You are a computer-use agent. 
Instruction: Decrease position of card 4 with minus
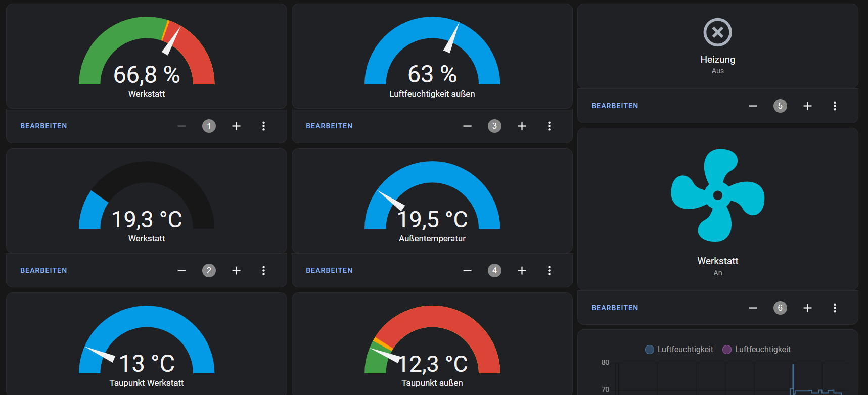(x=468, y=270)
